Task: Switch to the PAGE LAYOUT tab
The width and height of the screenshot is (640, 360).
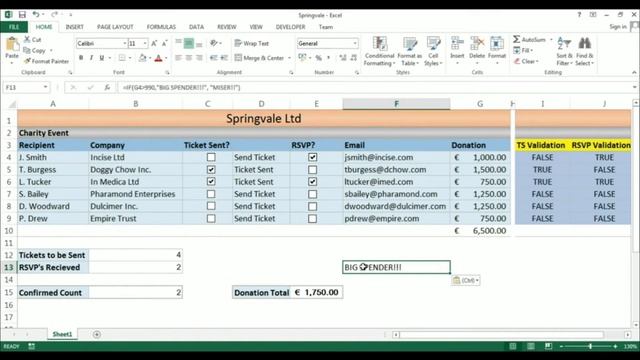Action: click(x=115, y=27)
